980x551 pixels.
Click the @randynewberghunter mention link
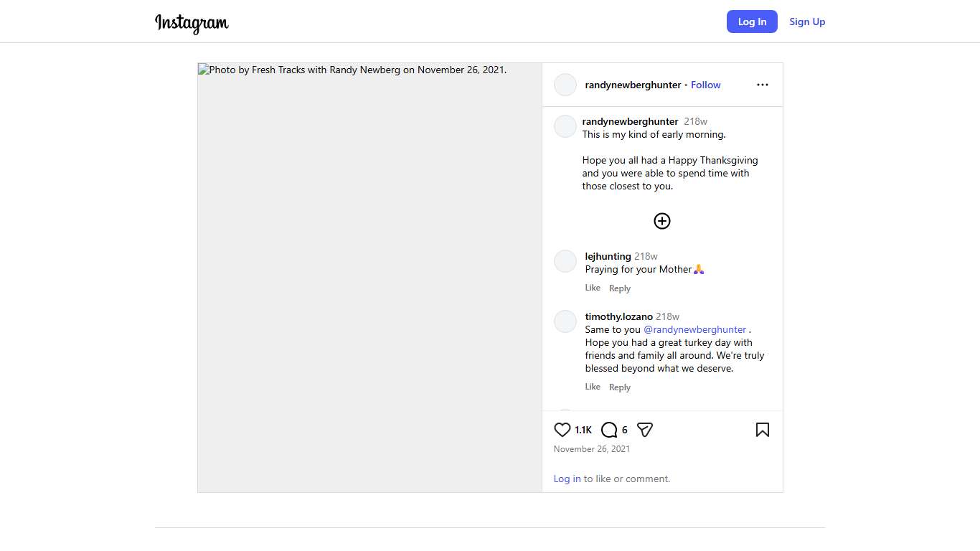(694, 329)
